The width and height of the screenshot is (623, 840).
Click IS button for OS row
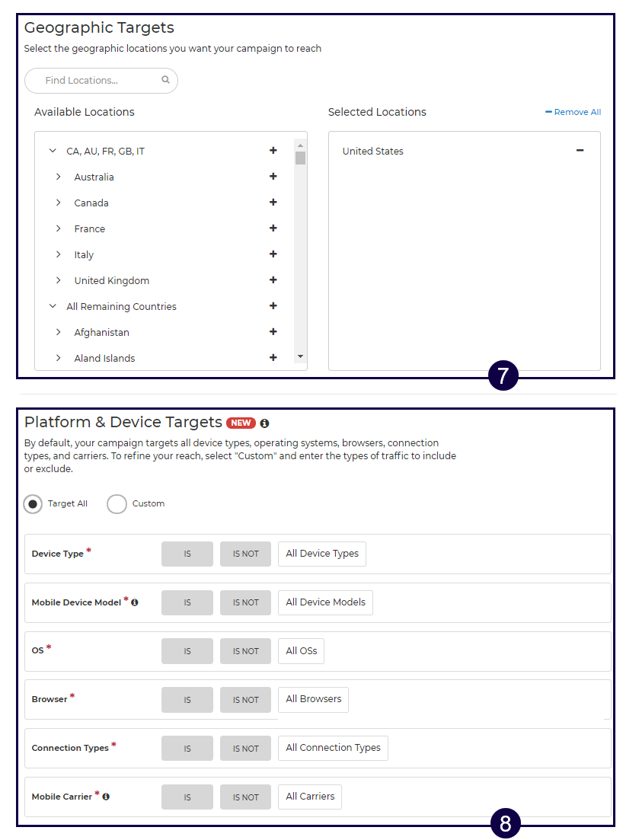click(x=187, y=651)
